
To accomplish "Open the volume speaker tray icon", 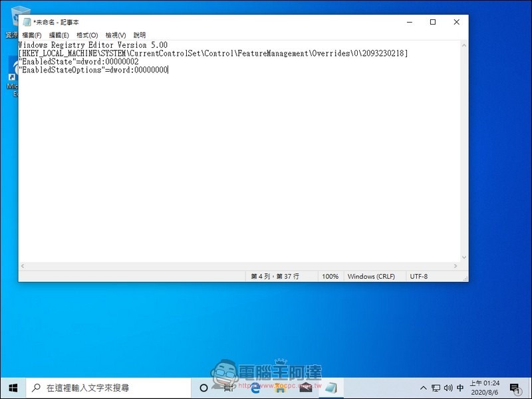I will tap(448, 388).
